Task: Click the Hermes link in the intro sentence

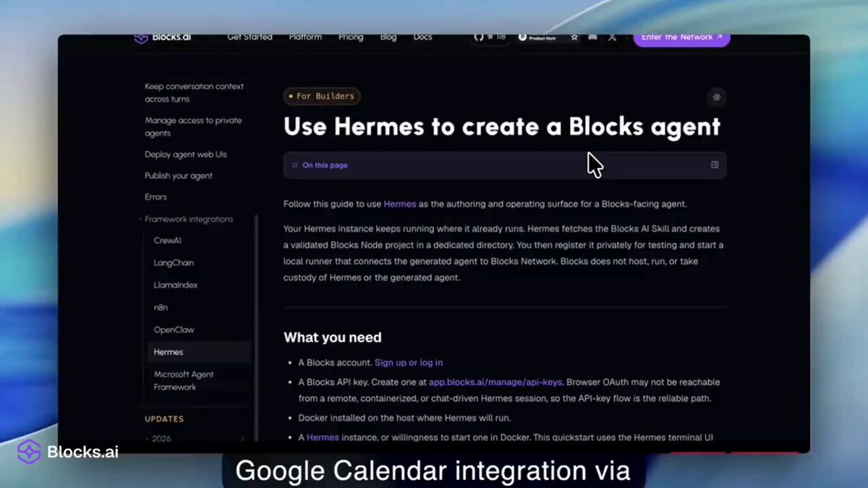Action: 399,204
